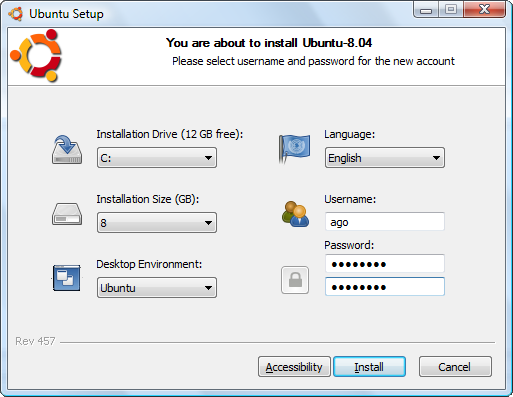Minimize the Ubuntu Setup window
Viewport: 513px width, 397px height.
426,10
